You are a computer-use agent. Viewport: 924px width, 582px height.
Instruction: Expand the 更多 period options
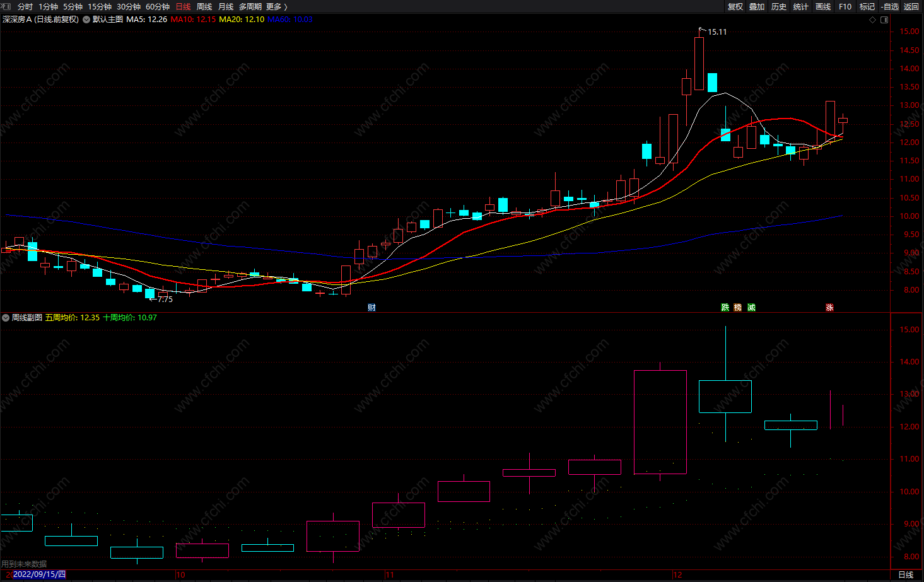(x=276, y=6)
